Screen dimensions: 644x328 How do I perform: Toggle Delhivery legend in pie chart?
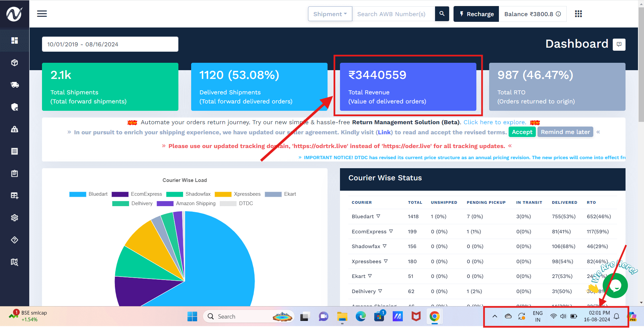[132, 203]
